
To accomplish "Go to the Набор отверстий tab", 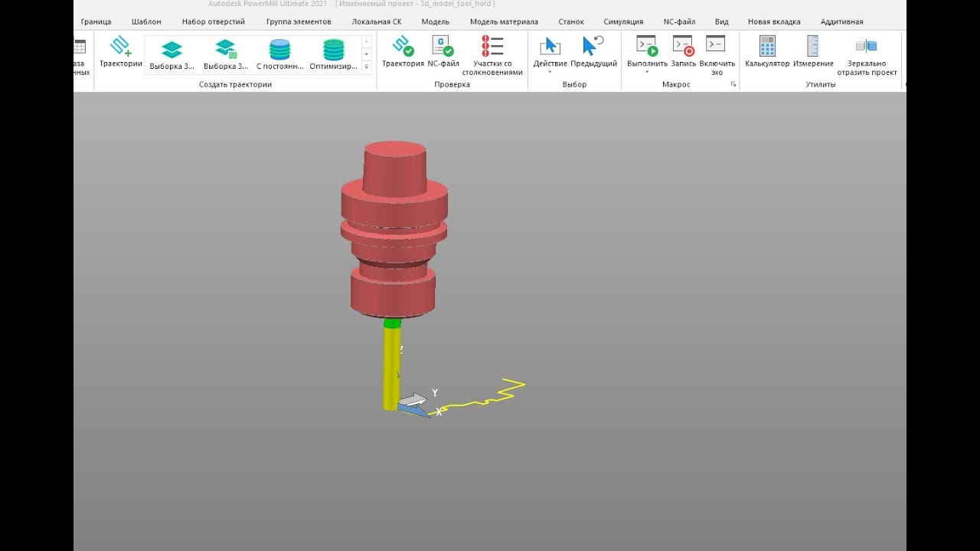I will click(214, 21).
